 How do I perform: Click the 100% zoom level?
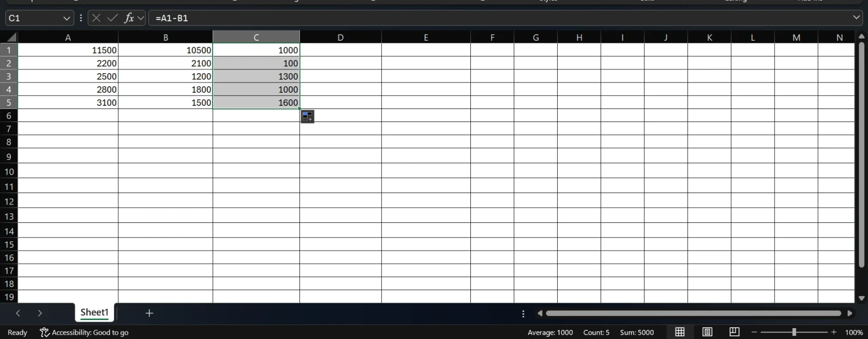point(854,332)
